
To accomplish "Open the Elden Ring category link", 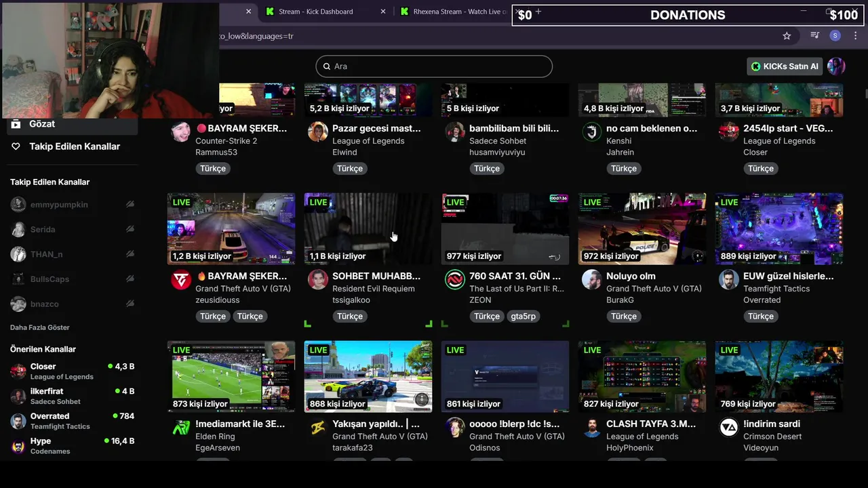I will (215, 436).
